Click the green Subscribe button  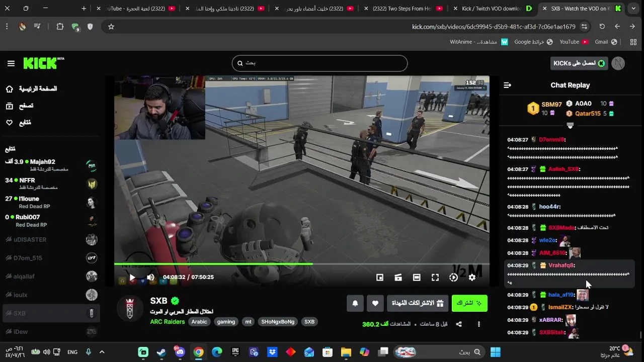[x=469, y=303]
